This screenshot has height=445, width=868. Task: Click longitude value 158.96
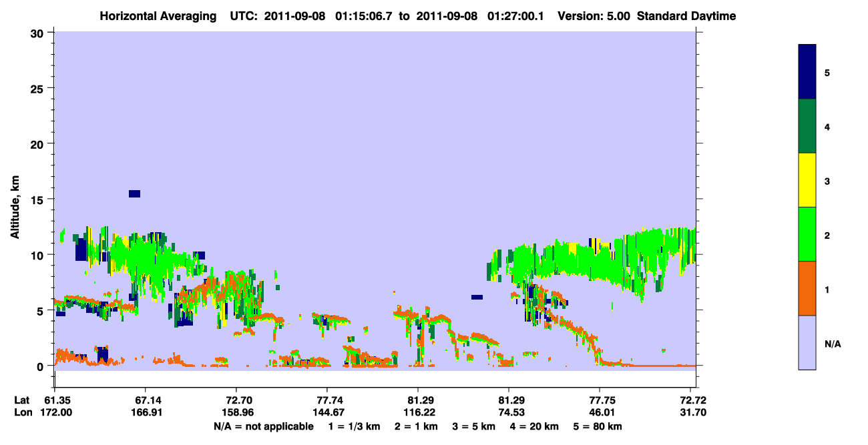pos(236,412)
